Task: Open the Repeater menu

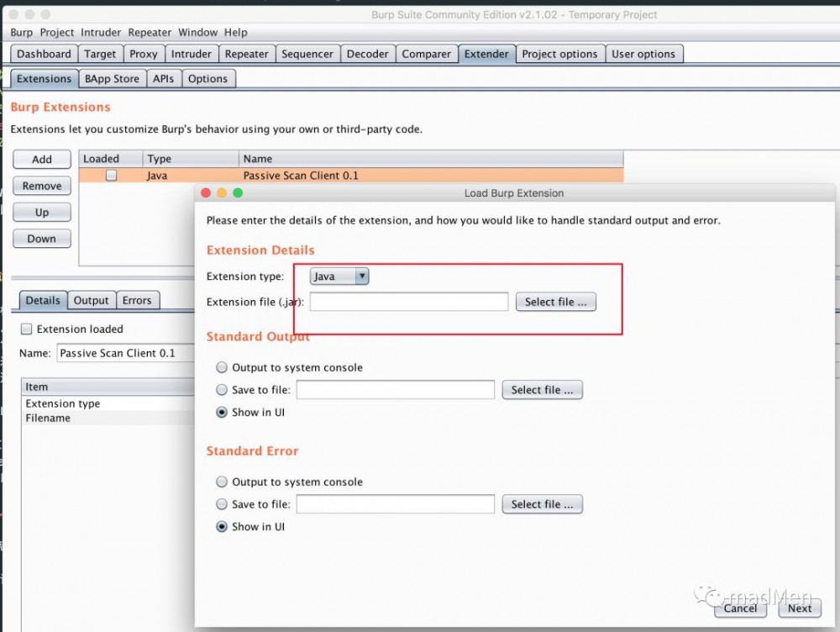Action: click(x=150, y=33)
